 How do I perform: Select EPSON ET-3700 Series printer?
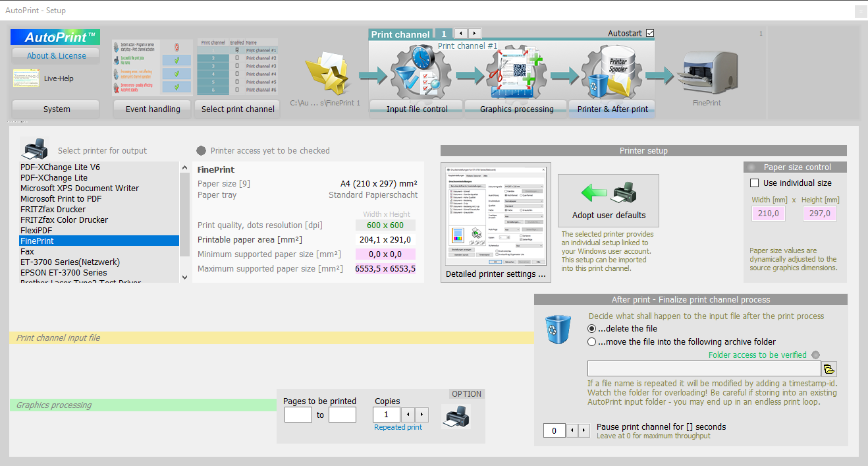99,272
